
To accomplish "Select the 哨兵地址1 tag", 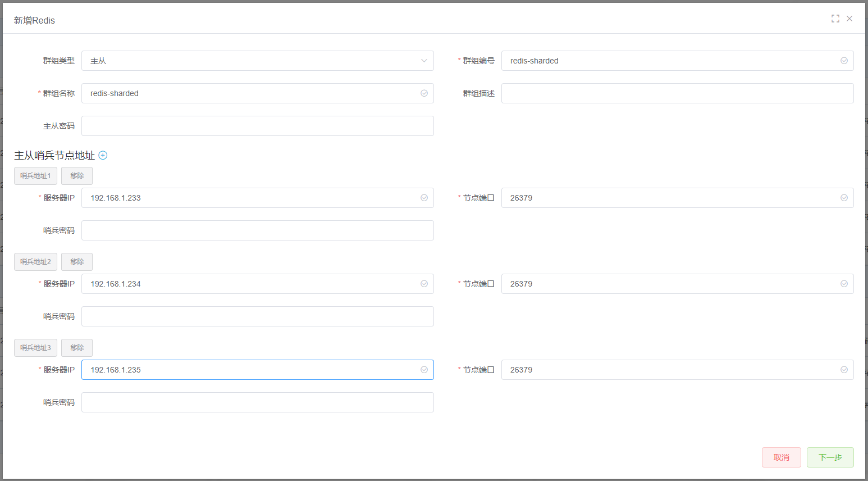I will point(35,176).
